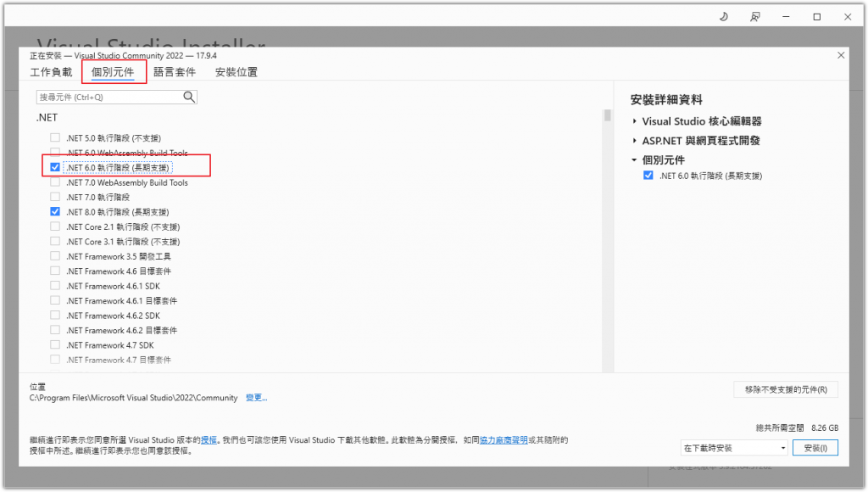The image size is (868, 492).
Task: Switch to the 工作負載 tab
Action: click(51, 72)
